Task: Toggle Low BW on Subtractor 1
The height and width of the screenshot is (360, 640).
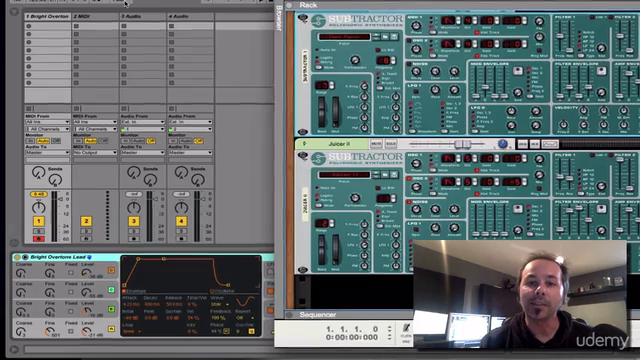Action: (x=378, y=50)
